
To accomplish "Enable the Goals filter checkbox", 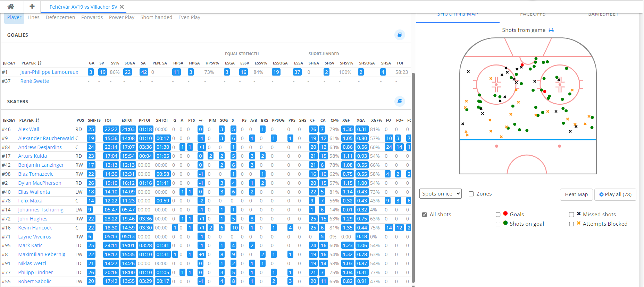I will [498, 215].
